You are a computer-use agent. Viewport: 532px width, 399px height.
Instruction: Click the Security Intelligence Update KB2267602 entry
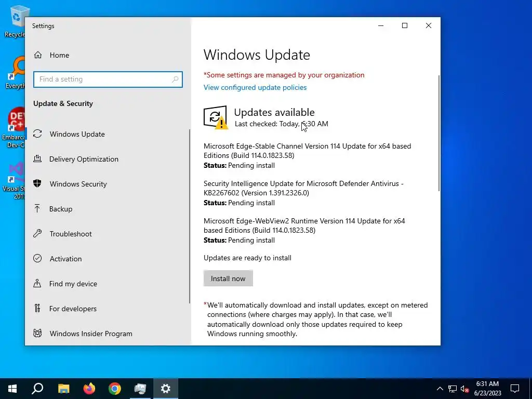303,193
